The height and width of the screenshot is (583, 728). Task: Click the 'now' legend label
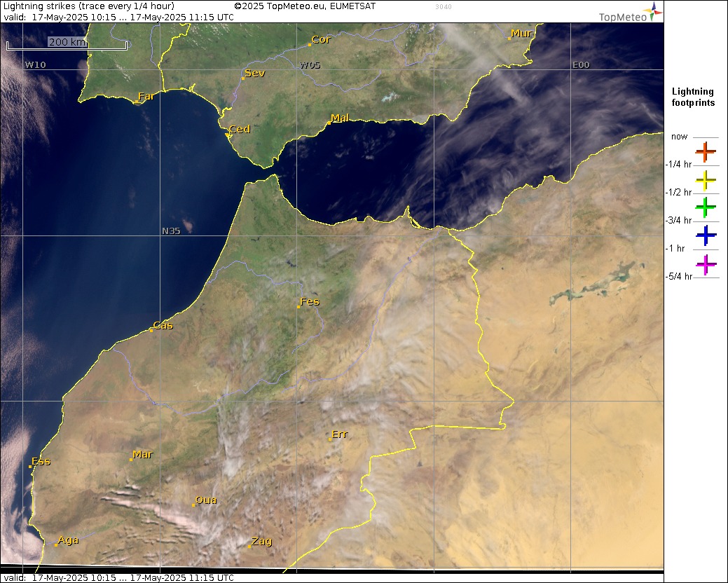point(679,137)
